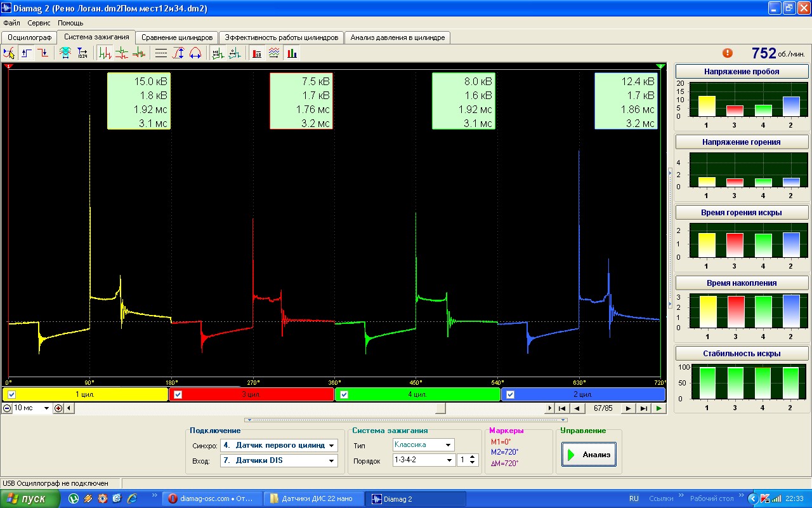Jump to first frame button
This screenshot has width=812, height=508.
561,408
